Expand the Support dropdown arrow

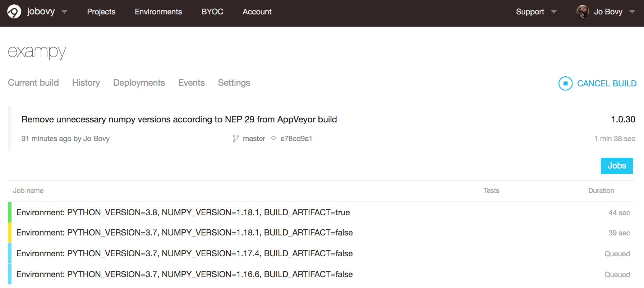point(554,12)
